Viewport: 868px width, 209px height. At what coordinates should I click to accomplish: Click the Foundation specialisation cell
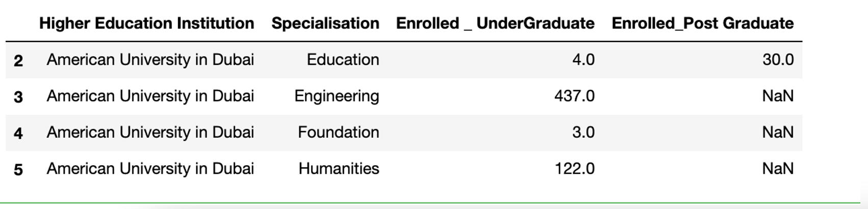click(338, 133)
